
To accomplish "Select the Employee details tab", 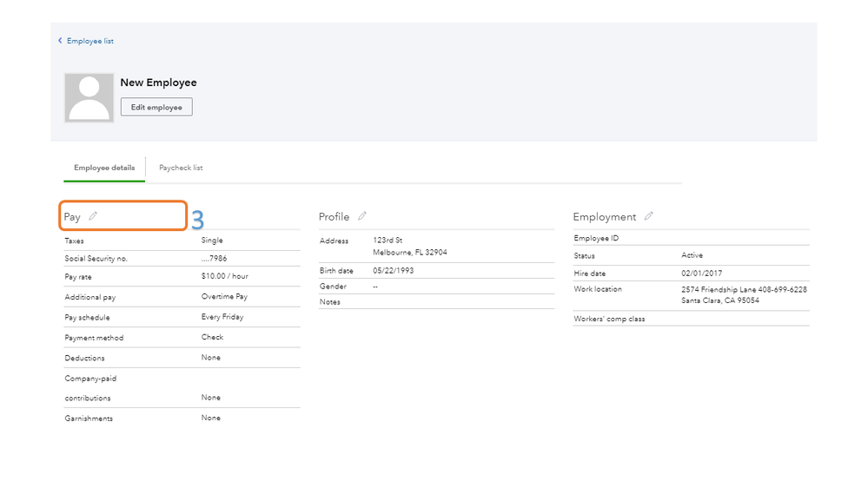I will click(x=104, y=168).
